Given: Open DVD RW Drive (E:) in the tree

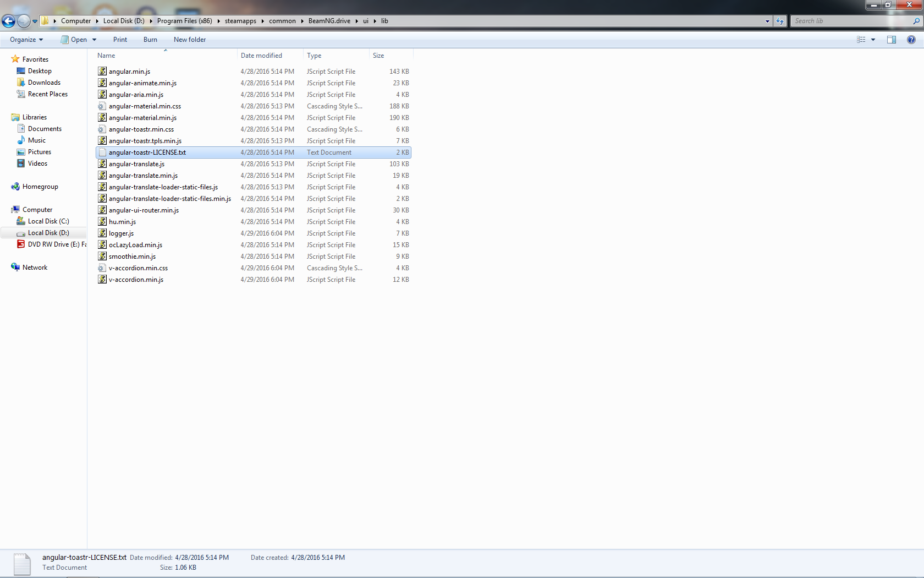Looking at the screenshot, I should point(57,244).
